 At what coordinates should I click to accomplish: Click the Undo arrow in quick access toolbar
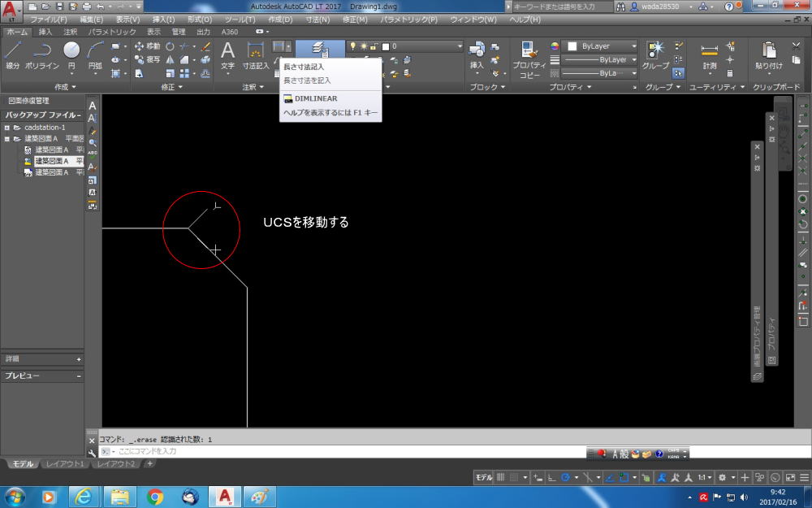101,7
